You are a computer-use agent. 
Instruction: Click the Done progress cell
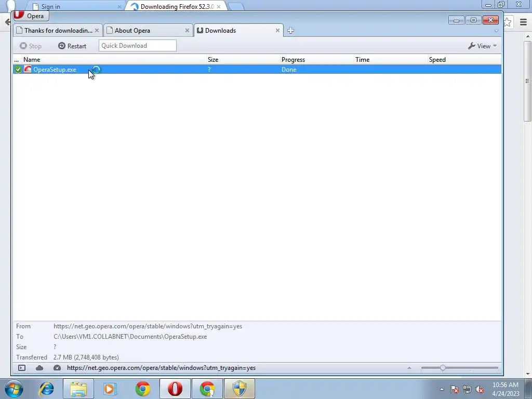[x=289, y=70]
